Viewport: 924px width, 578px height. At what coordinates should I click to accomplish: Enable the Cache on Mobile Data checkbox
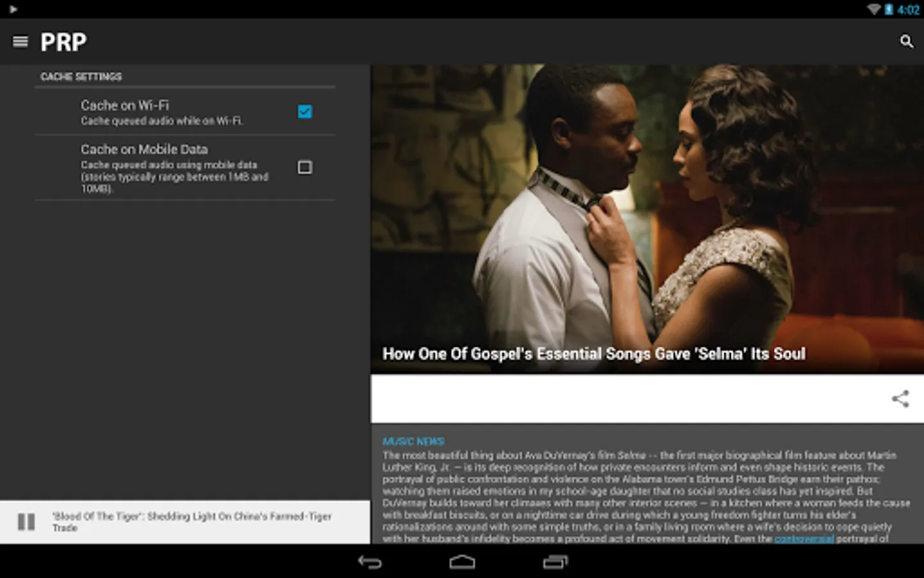[x=305, y=168]
